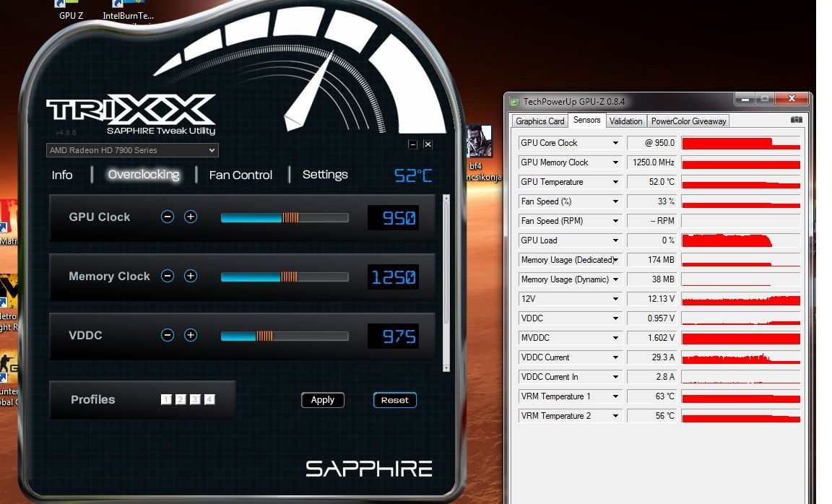Reset overclock values
The height and width of the screenshot is (504, 832).
[x=395, y=400]
